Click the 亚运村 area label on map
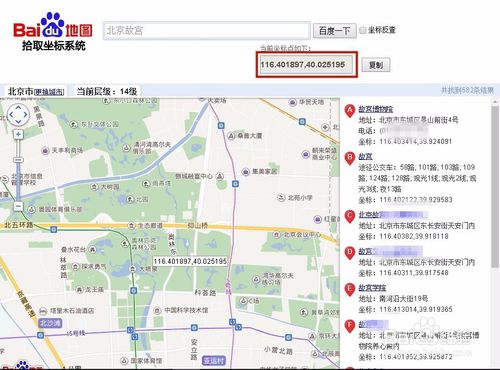The height and width of the screenshot is (370, 500). (x=214, y=360)
